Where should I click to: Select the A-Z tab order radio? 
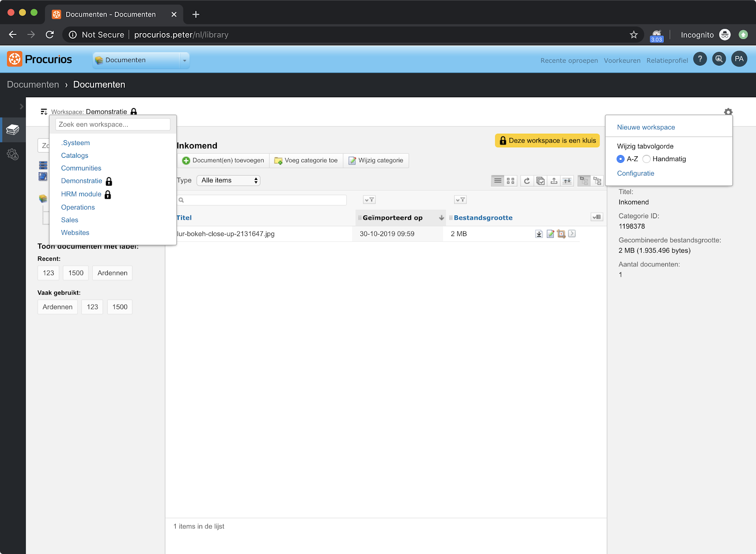pos(621,159)
